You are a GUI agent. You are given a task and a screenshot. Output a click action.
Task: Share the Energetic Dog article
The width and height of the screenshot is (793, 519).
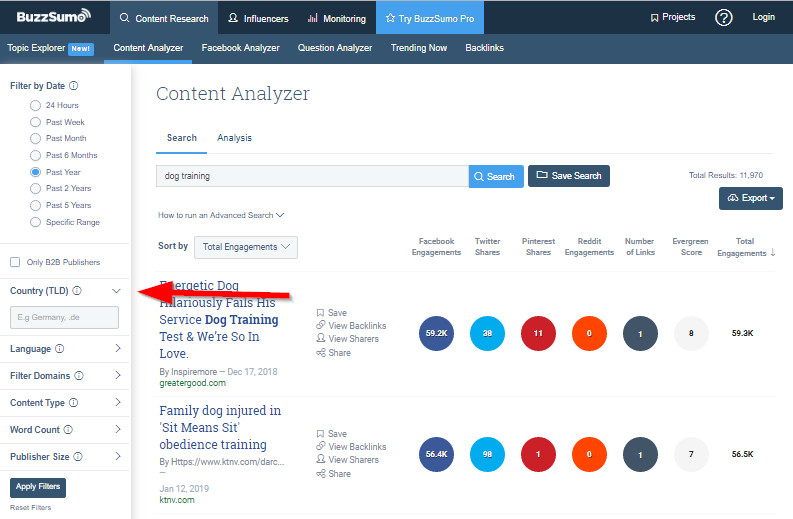(x=333, y=353)
